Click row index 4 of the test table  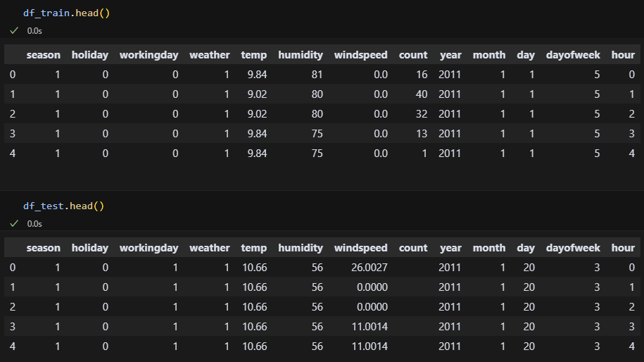pyautogui.click(x=13, y=347)
